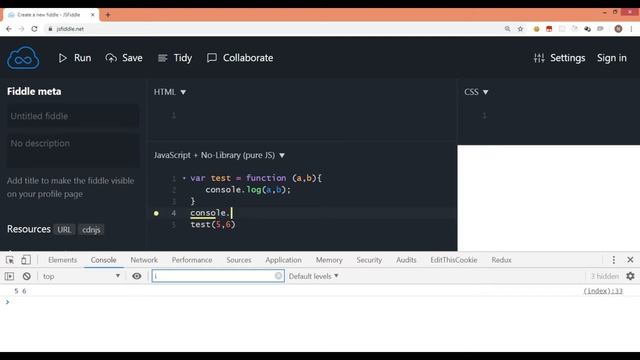Click the Untitled fiddle title field
This screenshot has width=640, height=360.
pyautogui.click(x=73, y=116)
